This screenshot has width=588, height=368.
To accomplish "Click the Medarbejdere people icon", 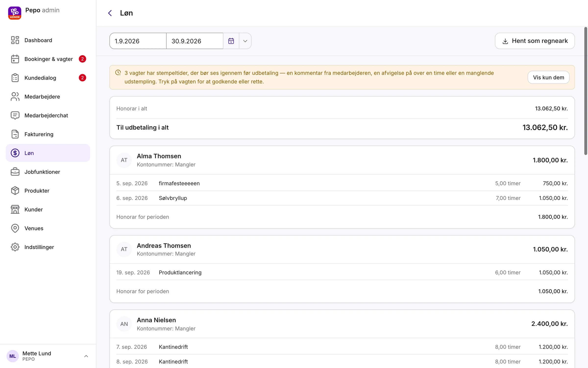I will tap(15, 97).
